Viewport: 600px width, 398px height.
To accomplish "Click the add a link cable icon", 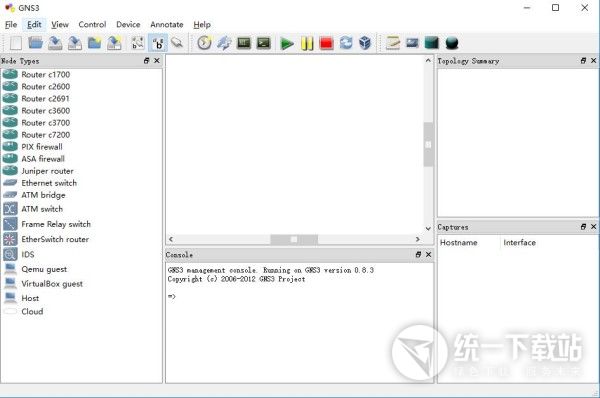I will pyautogui.click(x=177, y=43).
